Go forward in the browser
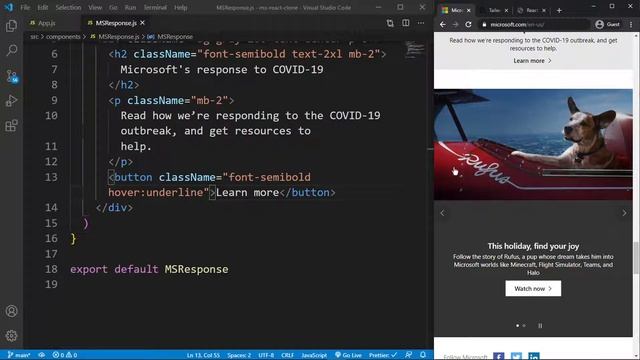The image size is (640, 360). click(x=456, y=24)
